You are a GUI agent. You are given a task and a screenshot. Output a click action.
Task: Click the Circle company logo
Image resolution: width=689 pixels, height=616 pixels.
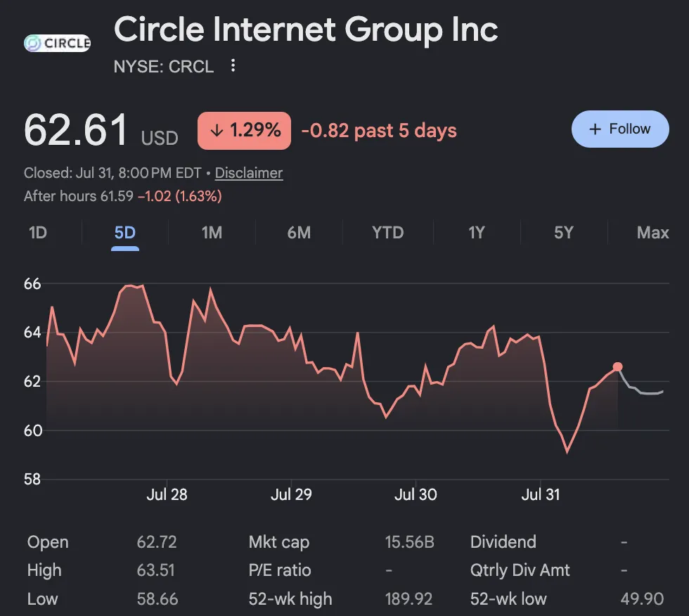57,43
